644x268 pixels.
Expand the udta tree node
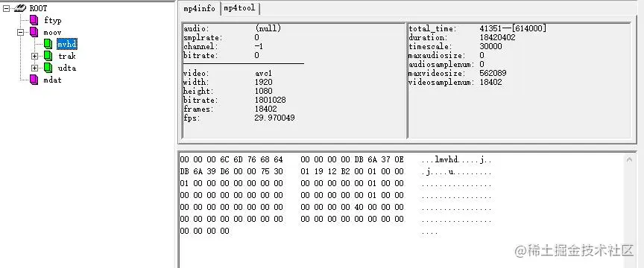pyautogui.click(x=34, y=68)
